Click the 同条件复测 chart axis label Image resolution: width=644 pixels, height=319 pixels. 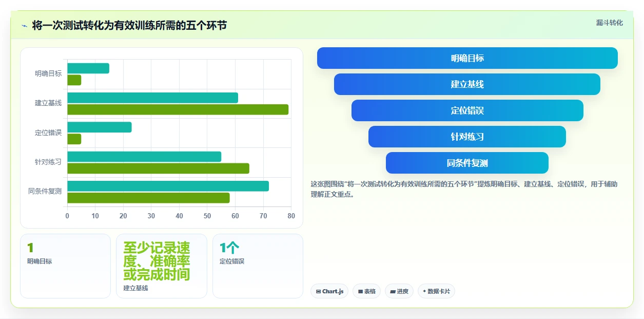click(45, 191)
